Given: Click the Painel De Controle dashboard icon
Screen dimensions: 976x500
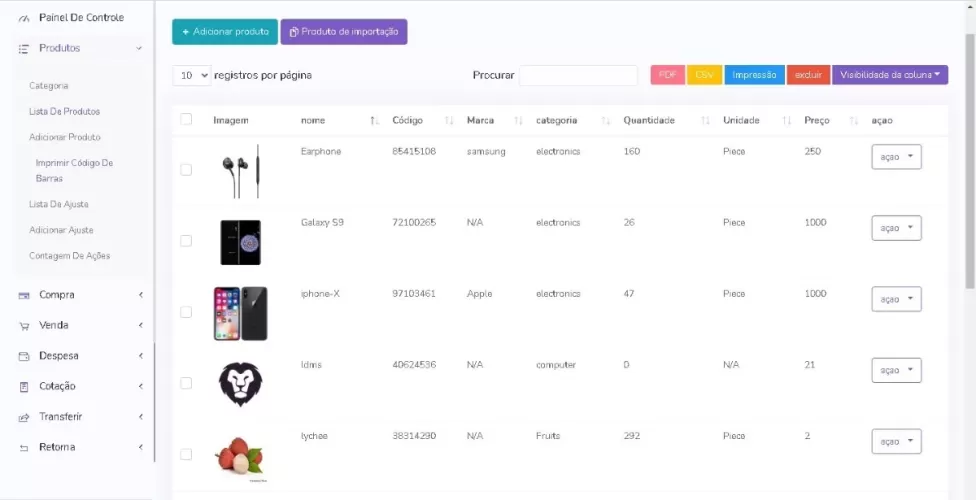Looking at the screenshot, I should 24,18.
